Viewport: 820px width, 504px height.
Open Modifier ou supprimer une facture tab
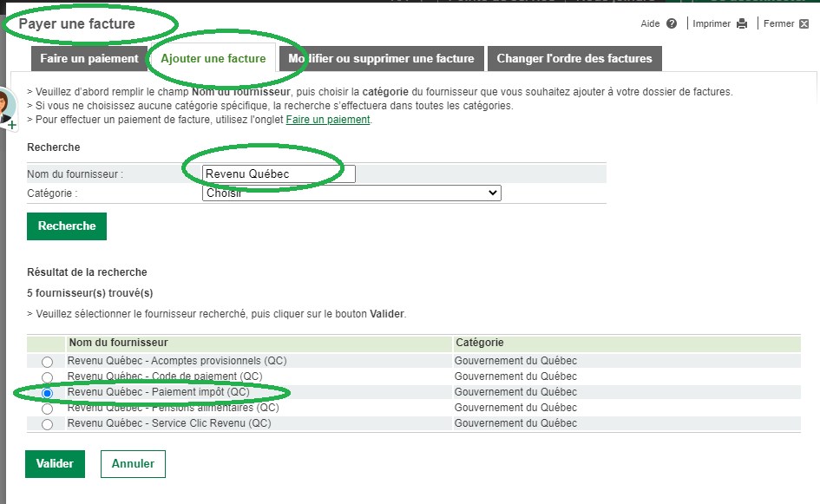pyautogui.click(x=381, y=59)
